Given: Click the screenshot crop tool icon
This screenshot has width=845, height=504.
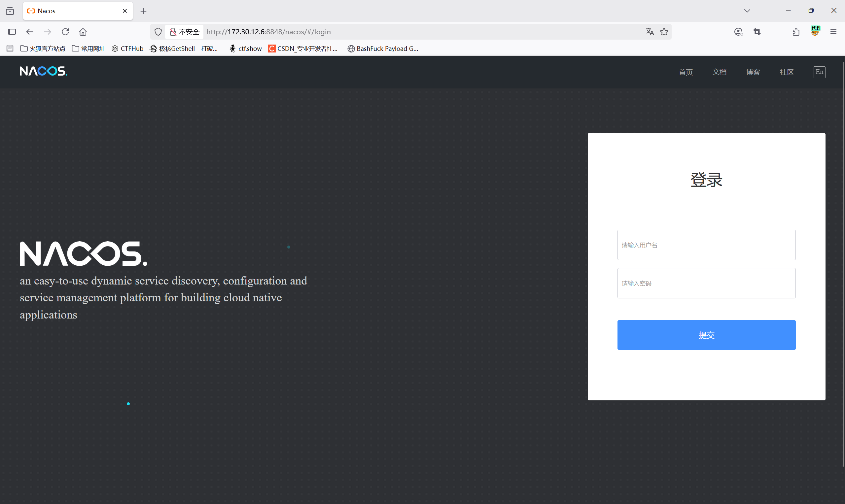Looking at the screenshot, I should tap(757, 32).
